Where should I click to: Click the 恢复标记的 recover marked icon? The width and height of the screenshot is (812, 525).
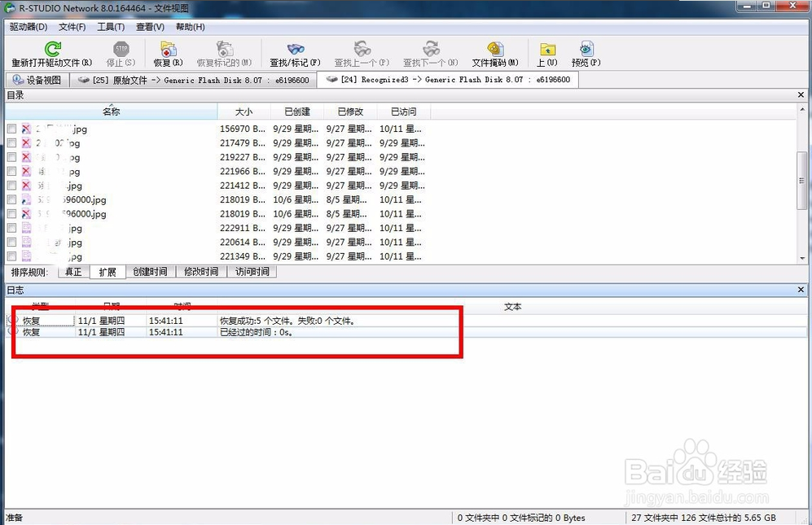click(224, 49)
